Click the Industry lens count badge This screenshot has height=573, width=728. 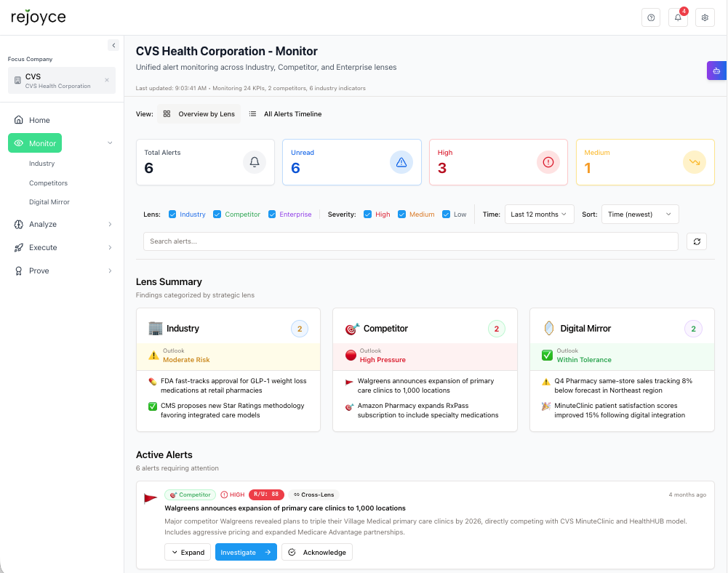pyautogui.click(x=300, y=329)
